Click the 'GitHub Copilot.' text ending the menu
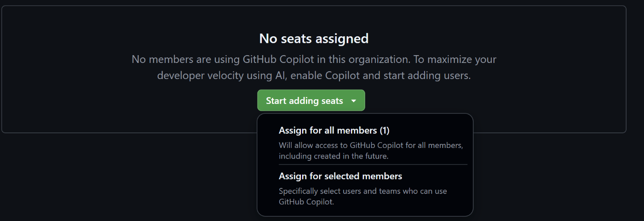644x221 pixels. [306, 201]
